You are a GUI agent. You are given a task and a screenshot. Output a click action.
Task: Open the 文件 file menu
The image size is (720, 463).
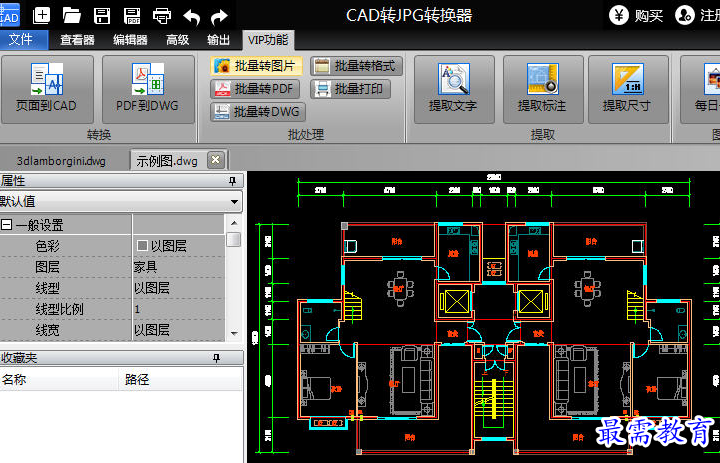tap(20, 40)
